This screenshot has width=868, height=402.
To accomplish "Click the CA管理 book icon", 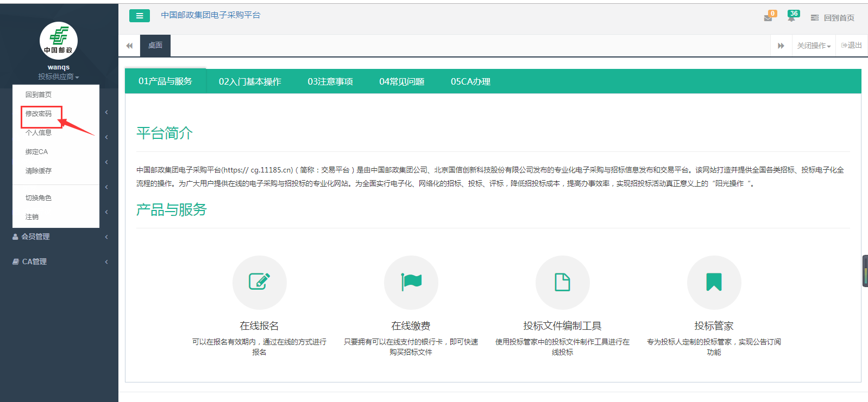I will tap(16, 261).
